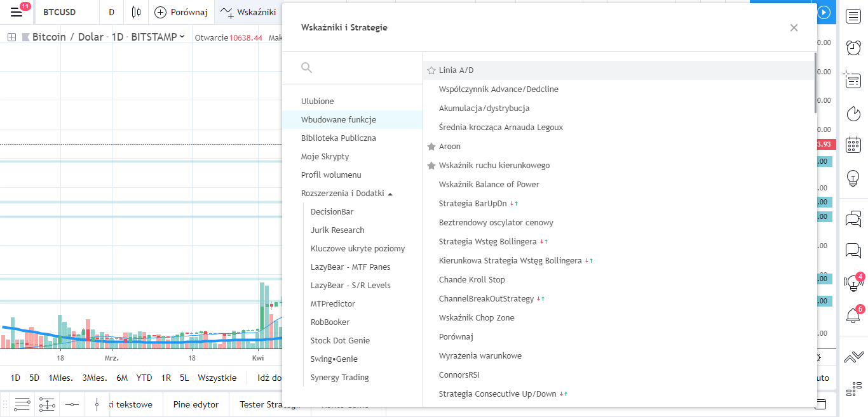
Task: Select Biblioteka Publiczna category
Action: (338, 138)
